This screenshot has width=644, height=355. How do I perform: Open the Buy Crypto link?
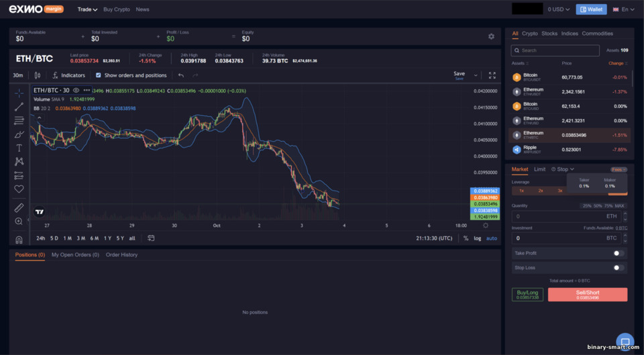[117, 9]
